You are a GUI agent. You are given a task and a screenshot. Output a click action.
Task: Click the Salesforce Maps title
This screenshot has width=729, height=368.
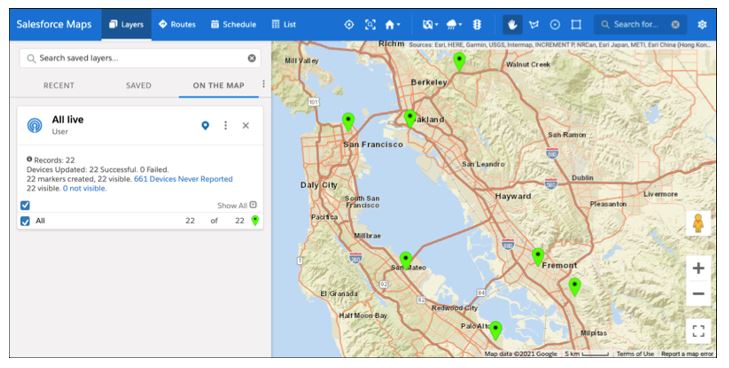(54, 24)
